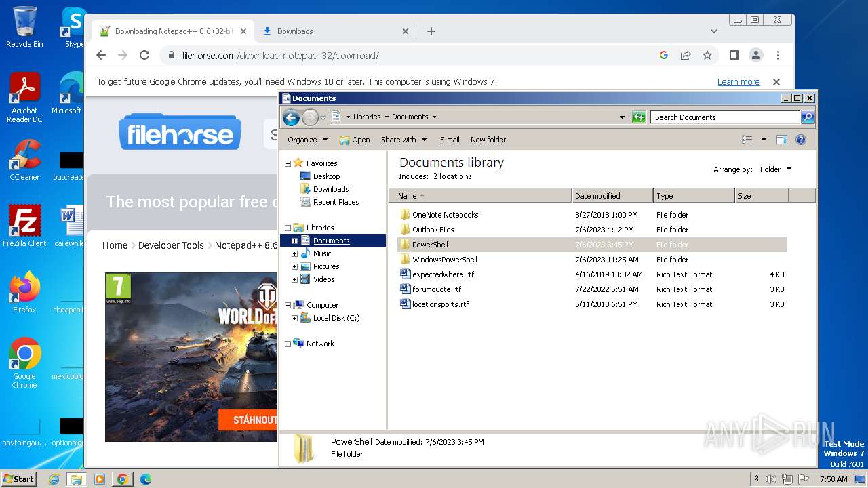Open Recycle Bin desktop icon
Screen dimensions: 868x488
[x=24, y=27]
